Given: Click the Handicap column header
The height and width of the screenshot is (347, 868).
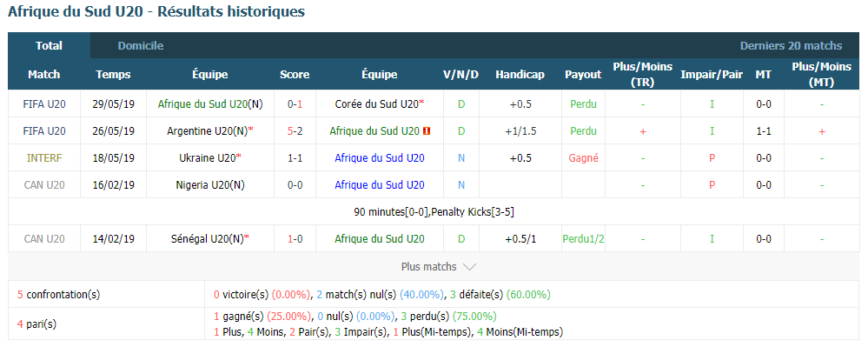Looking at the screenshot, I should (520, 74).
